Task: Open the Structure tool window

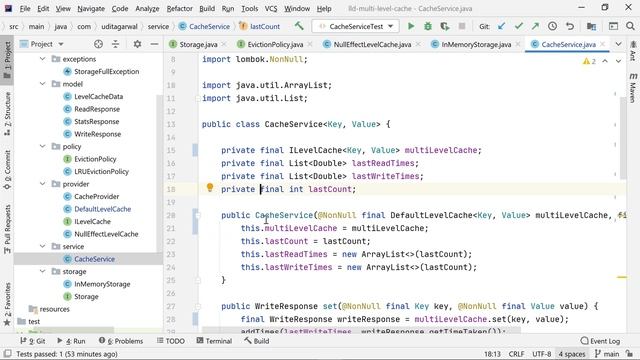Action: coord(7,114)
